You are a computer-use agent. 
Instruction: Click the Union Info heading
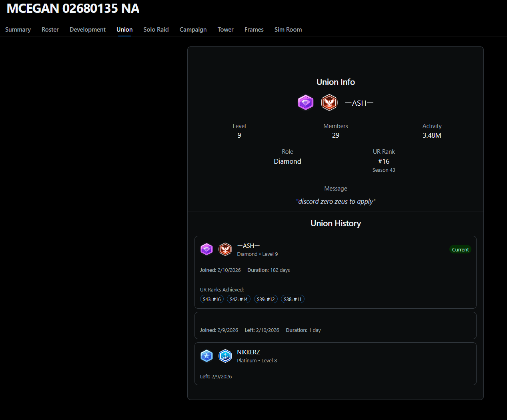pyautogui.click(x=336, y=82)
